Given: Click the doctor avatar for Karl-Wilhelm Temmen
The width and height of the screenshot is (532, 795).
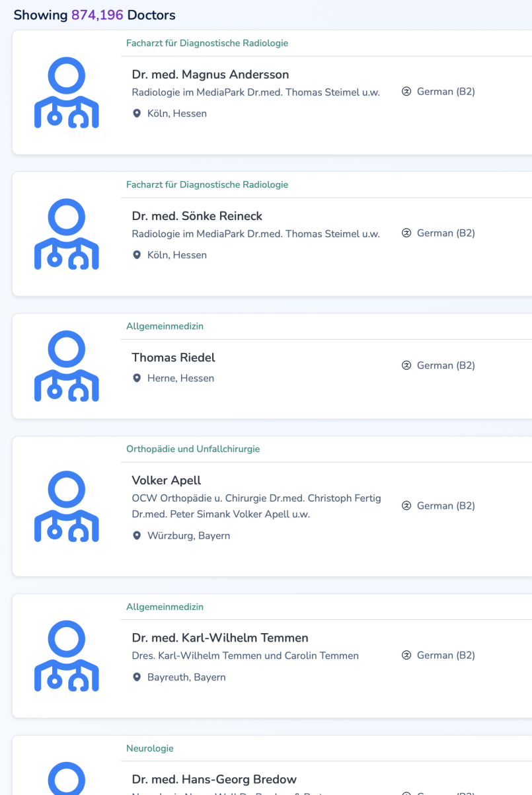Looking at the screenshot, I should coord(67,656).
